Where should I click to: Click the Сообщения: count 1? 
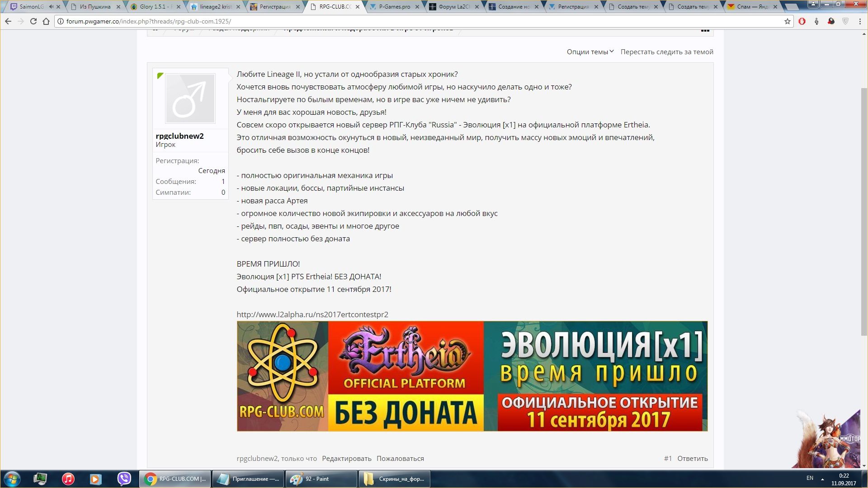coord(223,182)
